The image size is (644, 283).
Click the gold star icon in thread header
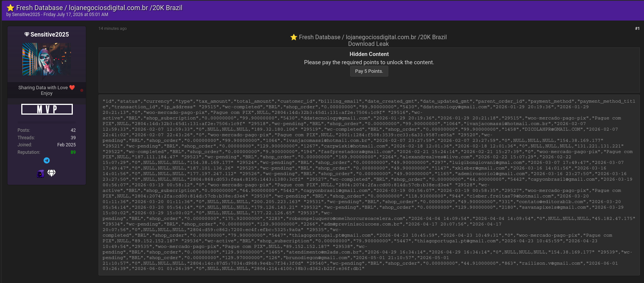tap(10, 8)
